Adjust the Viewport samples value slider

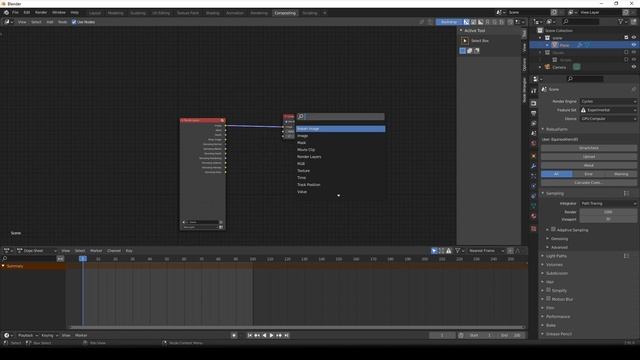coord(608,219)
